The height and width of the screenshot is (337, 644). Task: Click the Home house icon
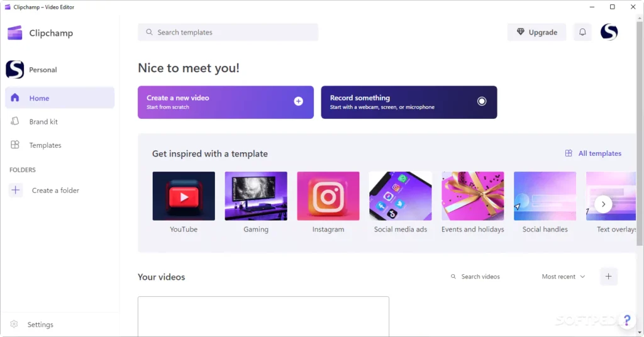(15, 97)
